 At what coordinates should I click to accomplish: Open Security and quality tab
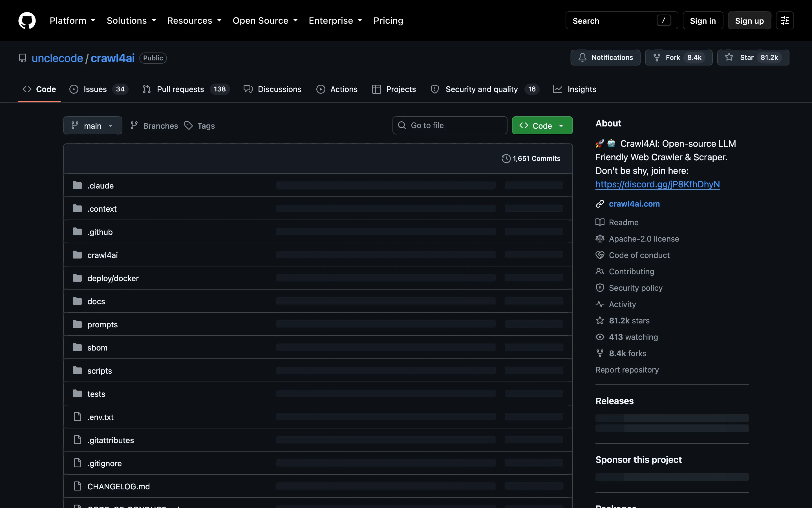click(485, 89)
